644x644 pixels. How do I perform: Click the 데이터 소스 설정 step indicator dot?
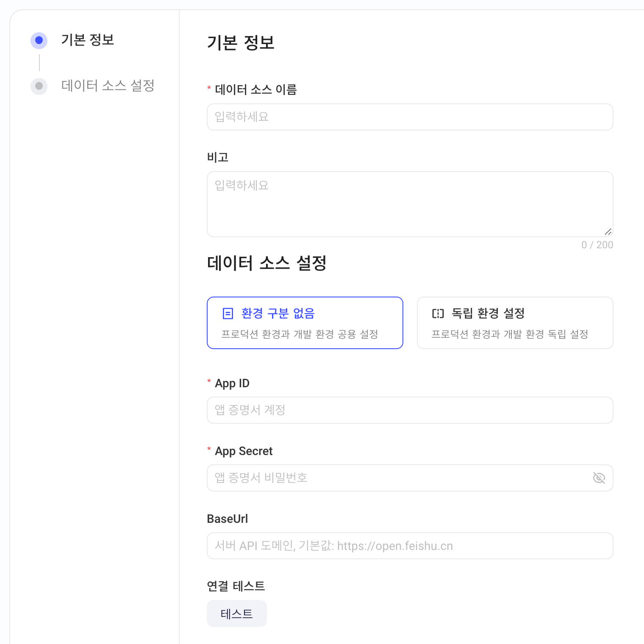point(39,86)
